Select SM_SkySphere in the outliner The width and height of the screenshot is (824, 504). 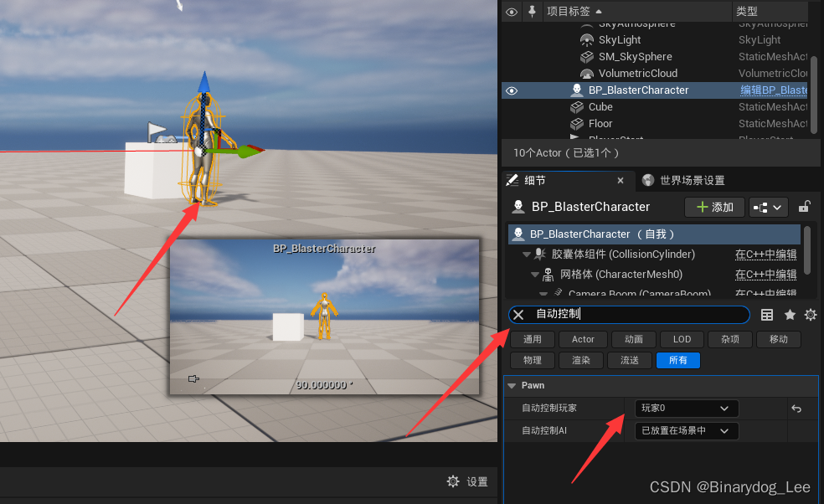tap(635, 57)
